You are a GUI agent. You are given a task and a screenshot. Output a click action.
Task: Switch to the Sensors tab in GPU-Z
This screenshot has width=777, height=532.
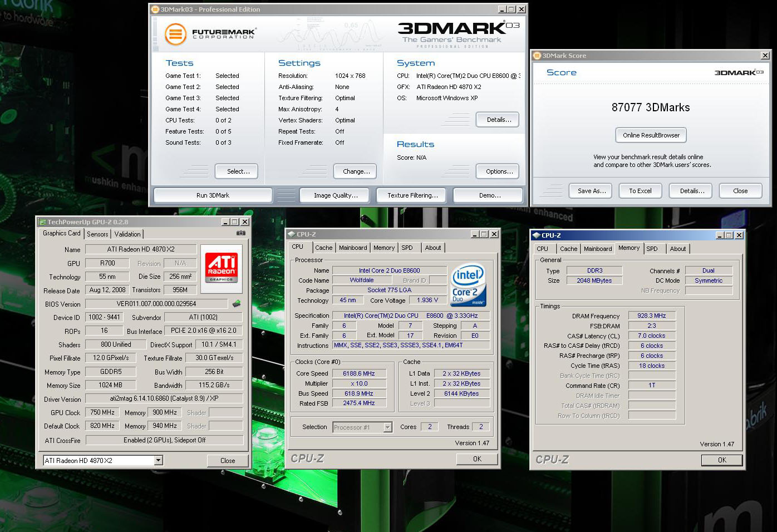point(97,234)
